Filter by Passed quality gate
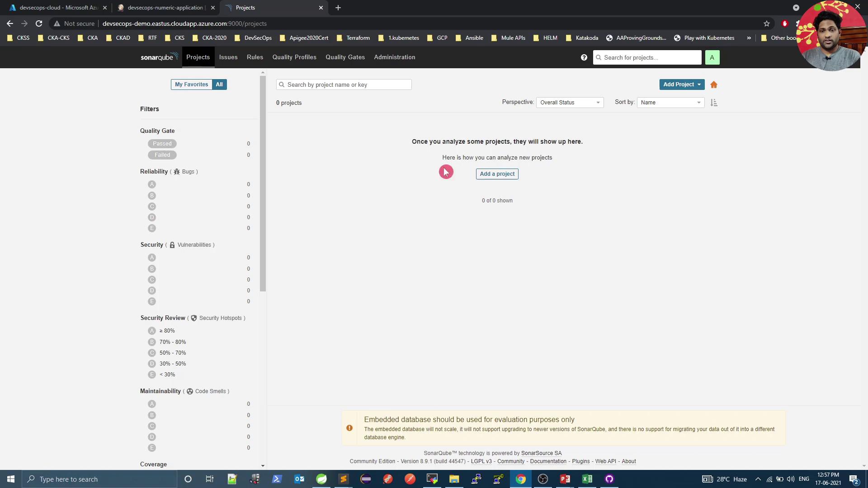The image size is (868, 488). pos(162,144)
